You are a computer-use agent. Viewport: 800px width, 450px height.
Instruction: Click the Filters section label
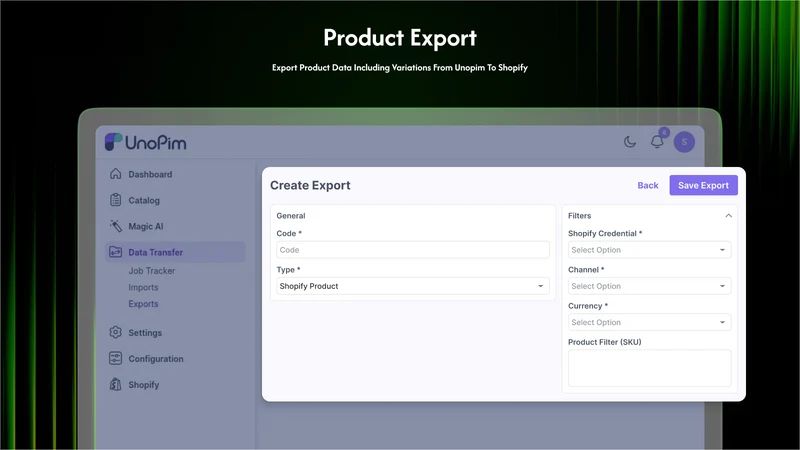point(580,216)
